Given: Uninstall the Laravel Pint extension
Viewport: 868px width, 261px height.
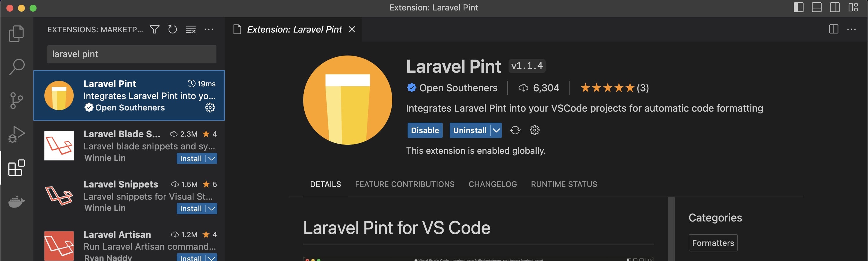Looking at the screenshot, I should pos(470,130).
